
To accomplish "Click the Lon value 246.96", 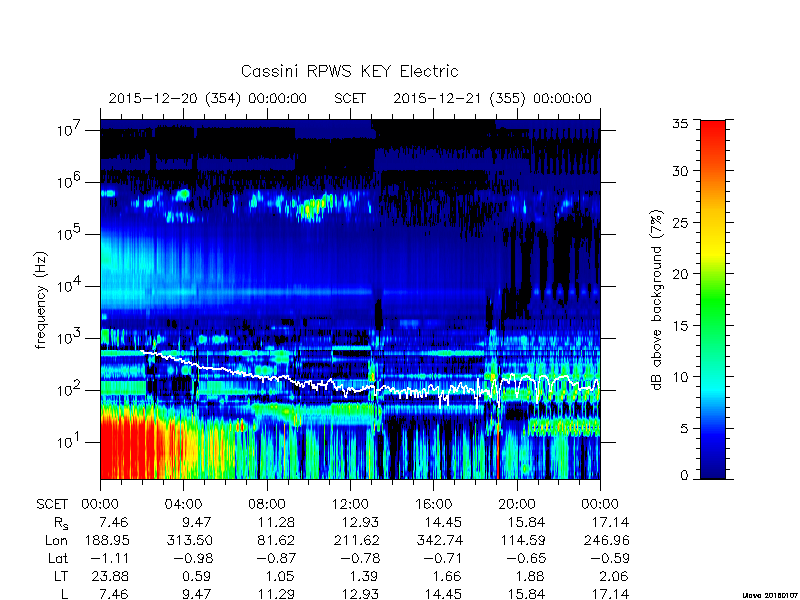I will pos(607,540).
